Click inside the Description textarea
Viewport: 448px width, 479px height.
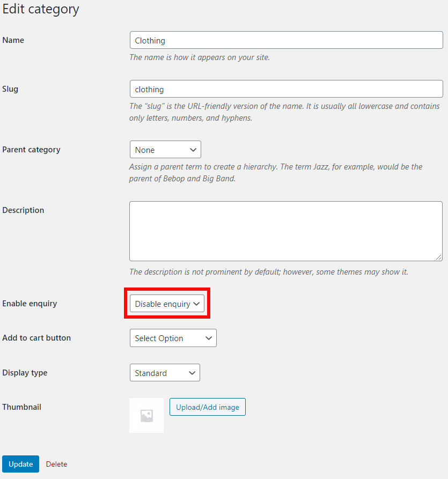[286, 231]
